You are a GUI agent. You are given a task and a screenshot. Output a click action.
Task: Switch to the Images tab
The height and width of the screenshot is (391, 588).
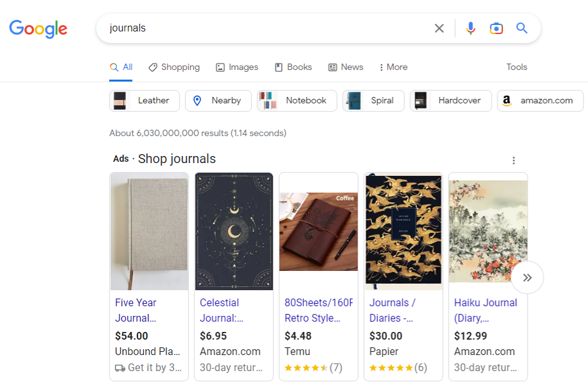coord(237,67)
